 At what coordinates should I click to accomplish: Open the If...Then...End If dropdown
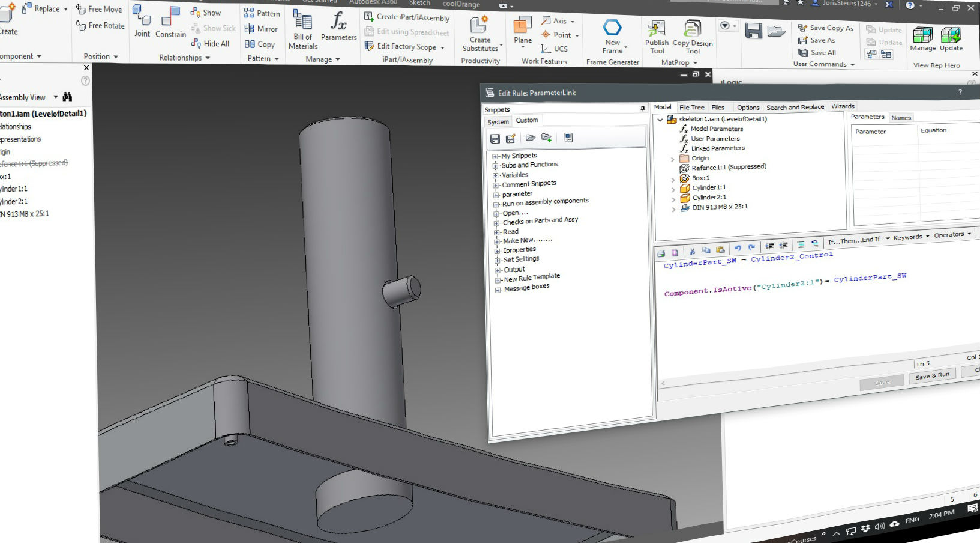point(858,240)
